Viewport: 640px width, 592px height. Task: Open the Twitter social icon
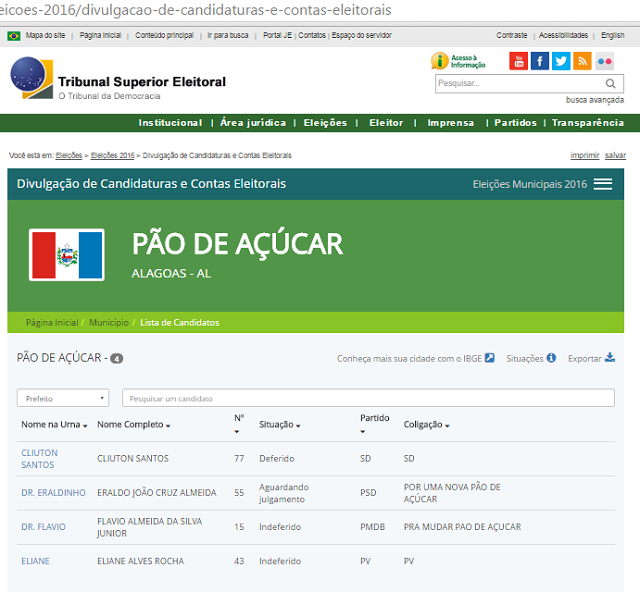[561, 61]
